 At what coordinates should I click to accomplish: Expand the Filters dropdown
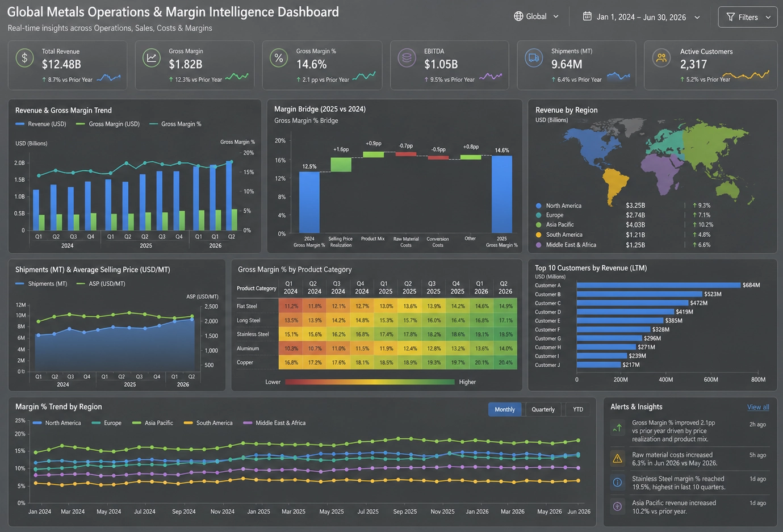pos(747,17)
